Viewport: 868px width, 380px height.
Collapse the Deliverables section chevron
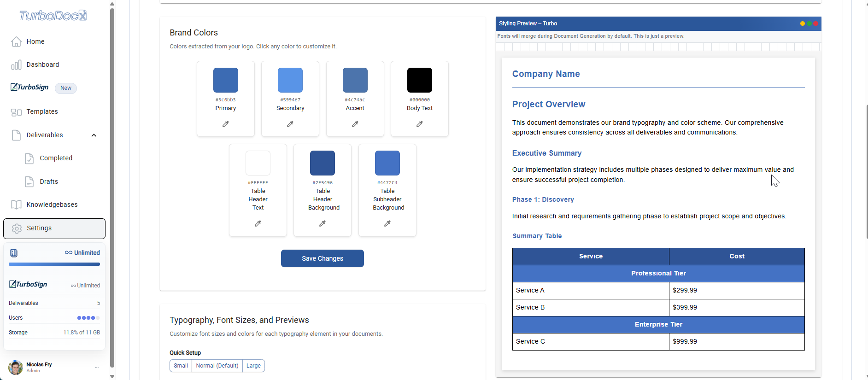[94, 135]
